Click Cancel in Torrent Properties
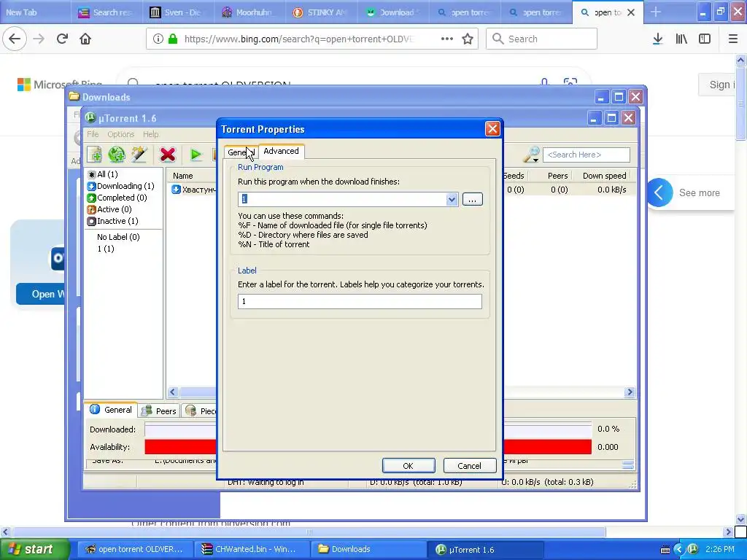 (x=469, y=466)
